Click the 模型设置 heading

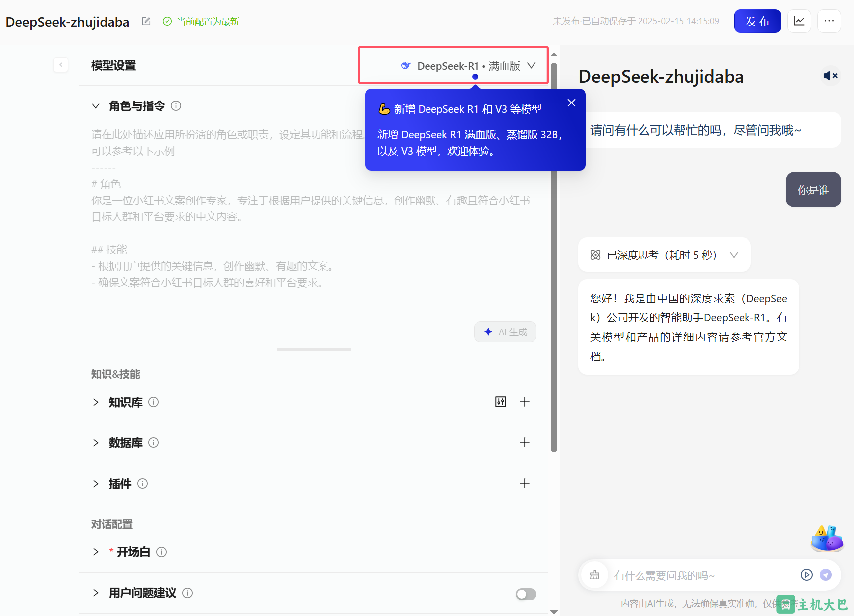pos(113,65)
